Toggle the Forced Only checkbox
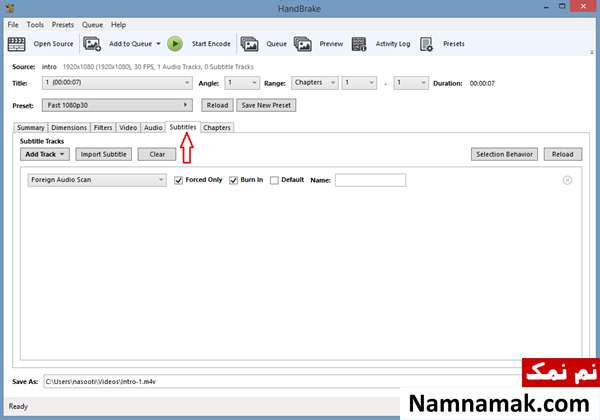 tap(178, 180)
